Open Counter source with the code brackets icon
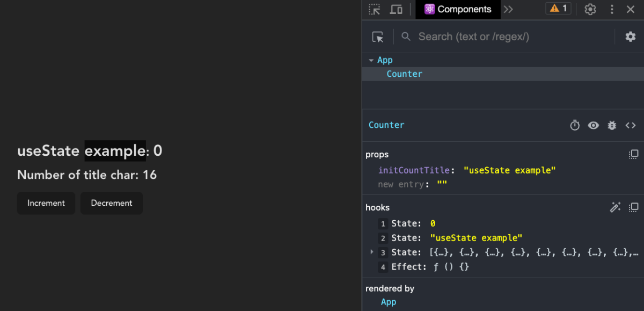 (631, 125)
